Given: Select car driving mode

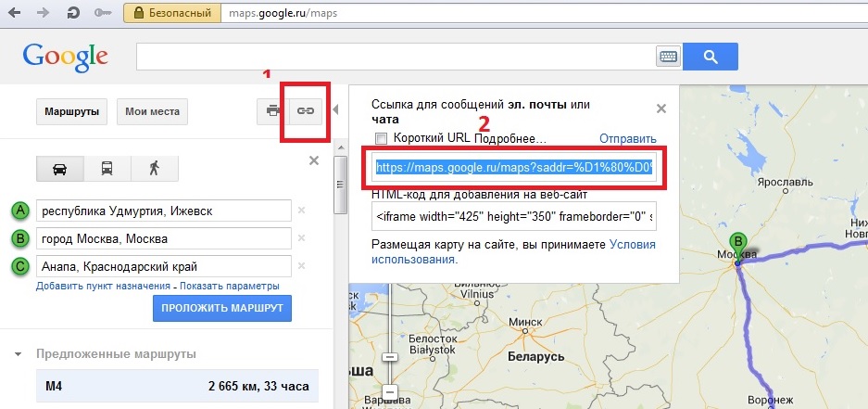Looking at the screenshot, I should click(x=60, y=169).
